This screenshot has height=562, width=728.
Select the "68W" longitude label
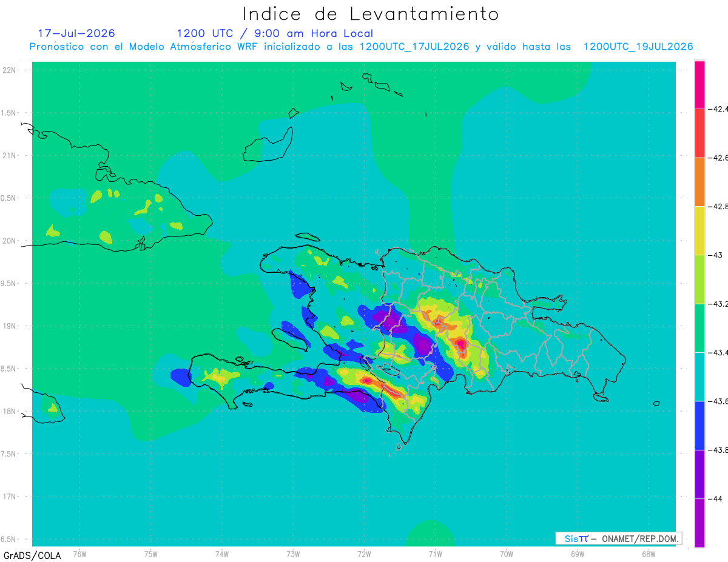649,554
